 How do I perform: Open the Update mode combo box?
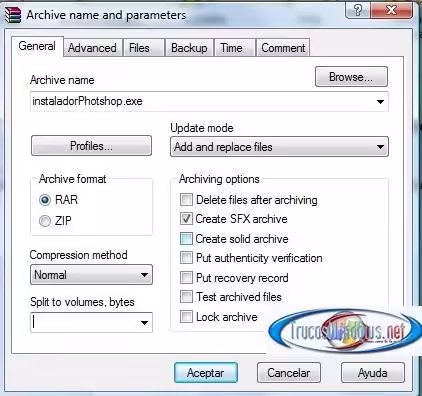pyautogui.click(x=279, y=147)
